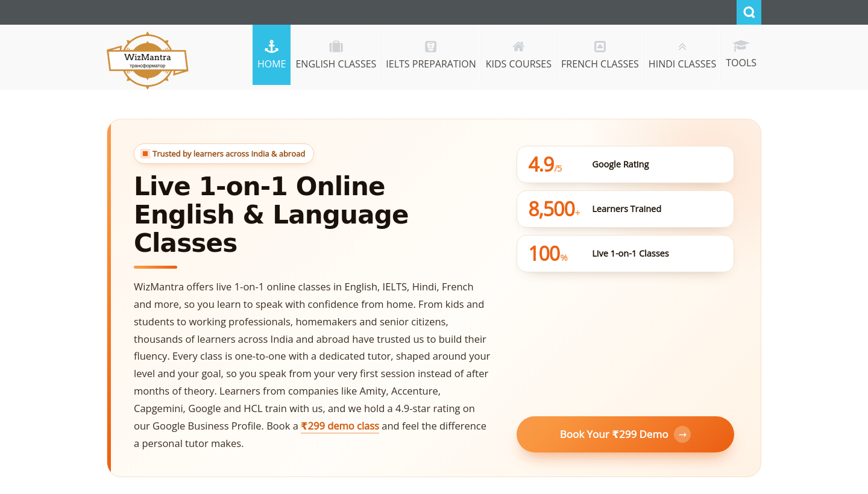Click the orange square in the Trusted badge
The height and width of the screenshot is (494, 868).
pyautogui.click(x=145, y=154)
